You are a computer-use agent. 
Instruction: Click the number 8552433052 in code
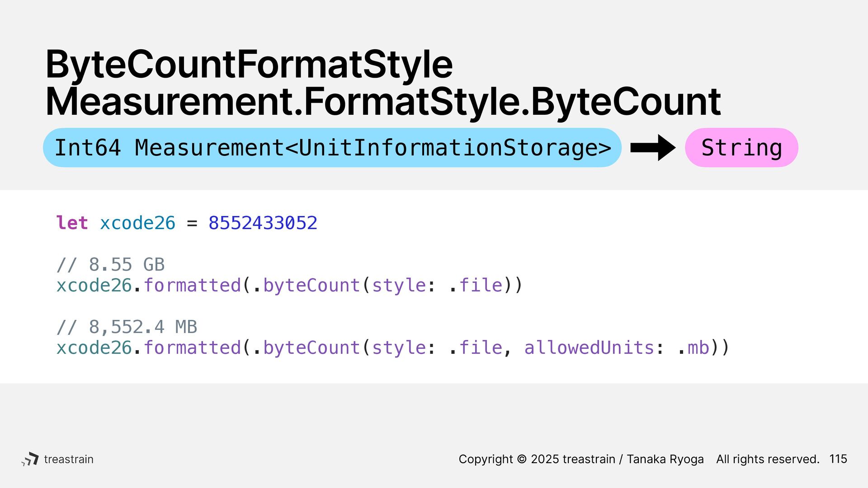(263, 223)
